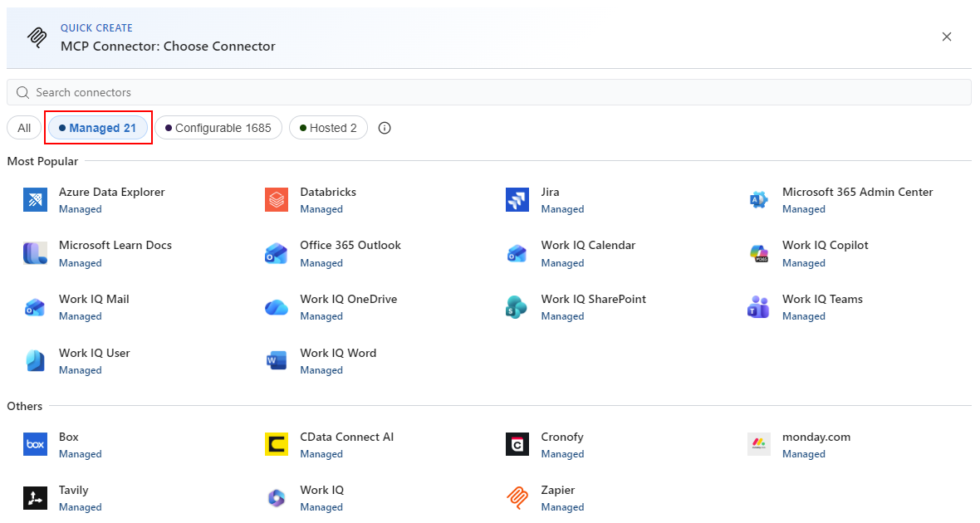Click the Microsoft Learn Docs icon
Screen dimensions: 980x523
pyautogui.click(x=35, y=254)
